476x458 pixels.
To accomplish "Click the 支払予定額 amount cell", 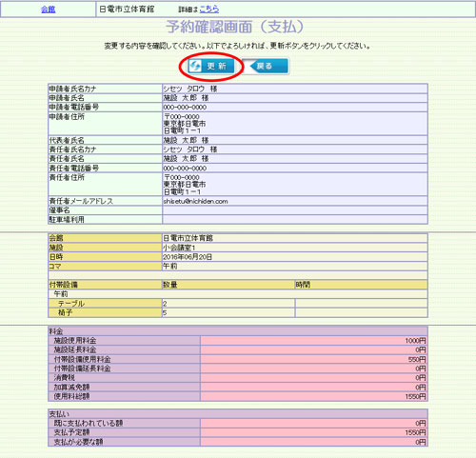I will (314, 432).
